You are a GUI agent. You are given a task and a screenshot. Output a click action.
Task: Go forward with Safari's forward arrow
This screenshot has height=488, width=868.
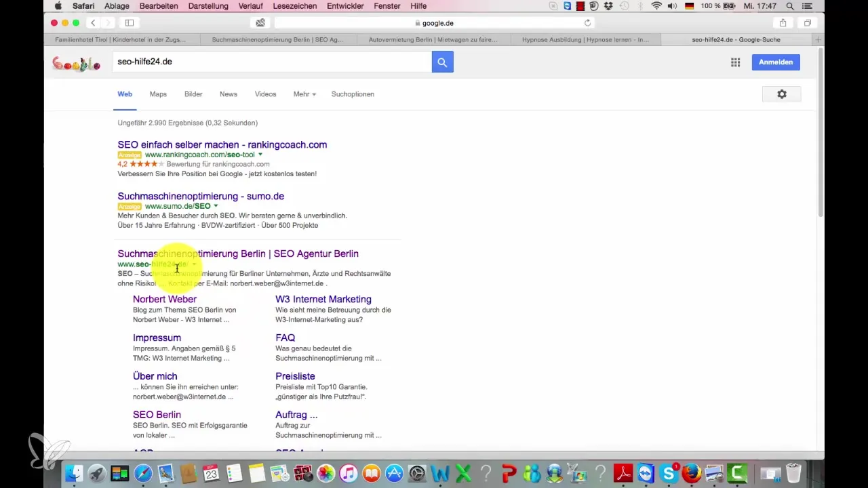[108, 23]
